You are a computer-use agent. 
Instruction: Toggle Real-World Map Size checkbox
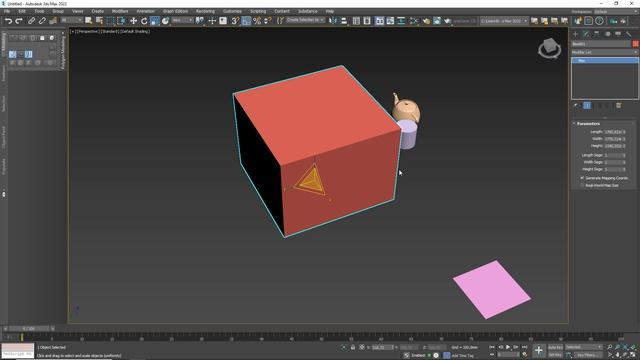pyautogui.click(x=582, y=185)
